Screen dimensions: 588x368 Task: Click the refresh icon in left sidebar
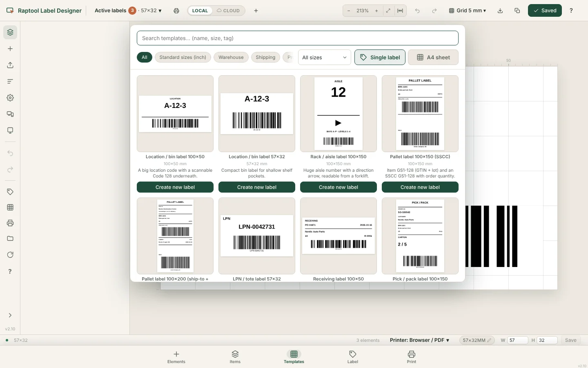click(x=10, y=255)
